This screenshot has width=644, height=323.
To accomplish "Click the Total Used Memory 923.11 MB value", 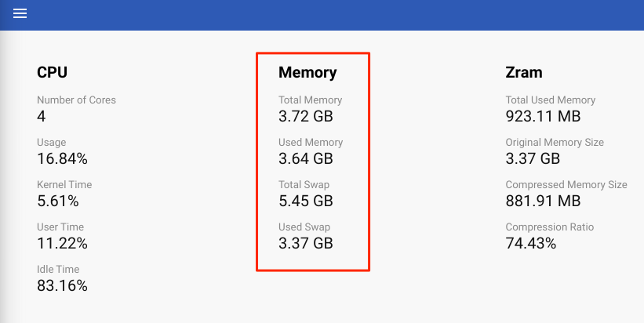I will click(x=543, y=117).
